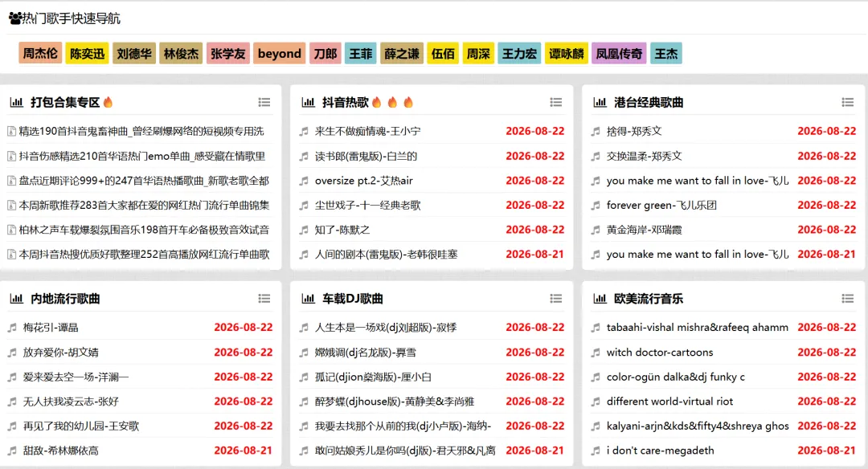Click music note icon beside 甜敌-希林娜依高

(12, 451)
